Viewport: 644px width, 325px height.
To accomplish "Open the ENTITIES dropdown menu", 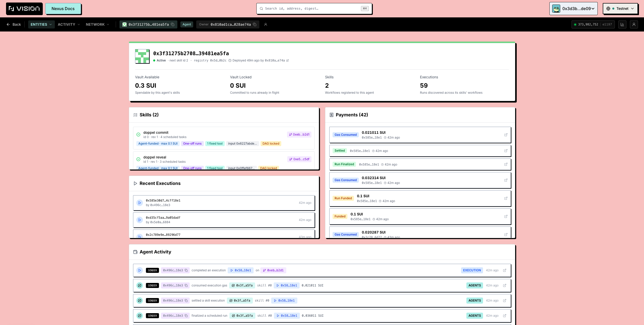I will (x=41, y=24).
